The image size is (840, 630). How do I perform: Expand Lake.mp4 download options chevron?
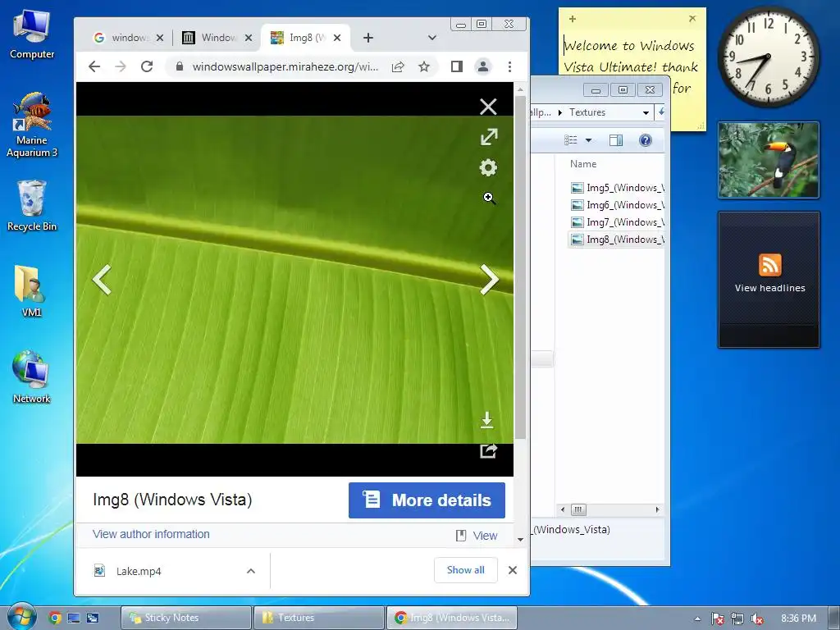(x=251, y=571)
